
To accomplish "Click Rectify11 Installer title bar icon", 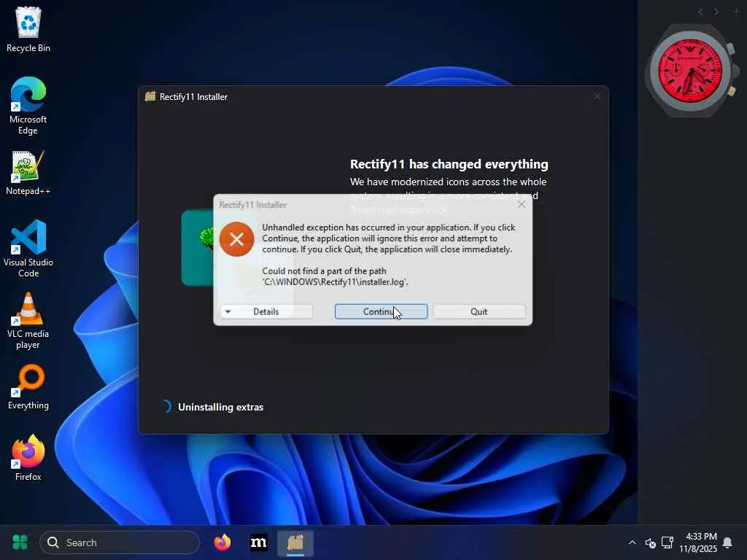I will tap(150, 97).
